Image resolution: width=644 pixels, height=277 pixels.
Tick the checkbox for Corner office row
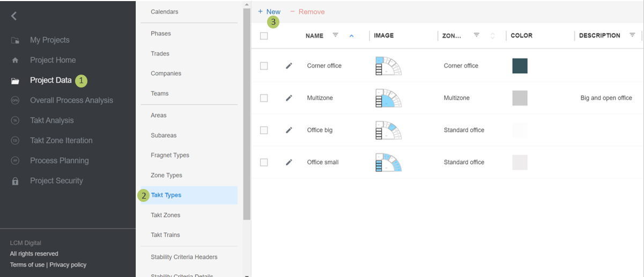tap(264, 65)
